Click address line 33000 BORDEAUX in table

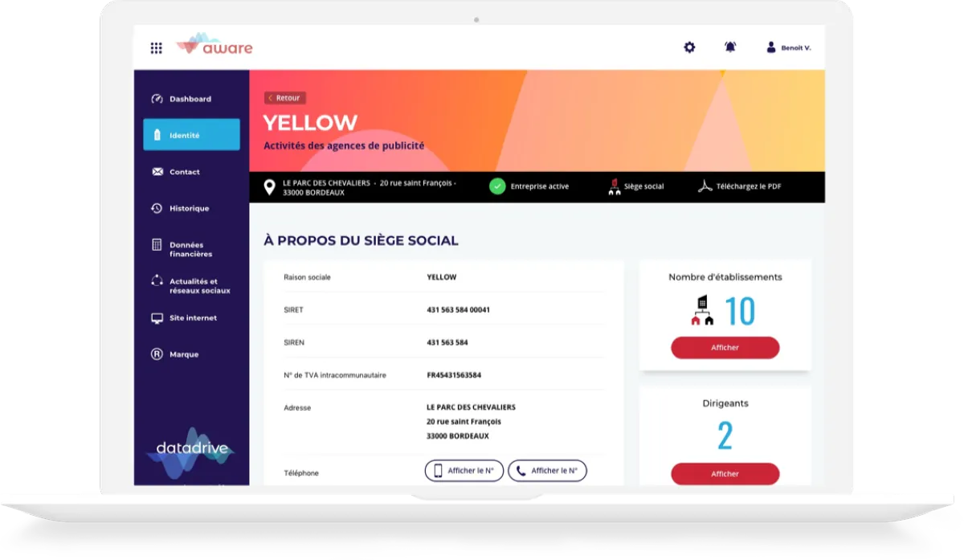coord(458,436)
